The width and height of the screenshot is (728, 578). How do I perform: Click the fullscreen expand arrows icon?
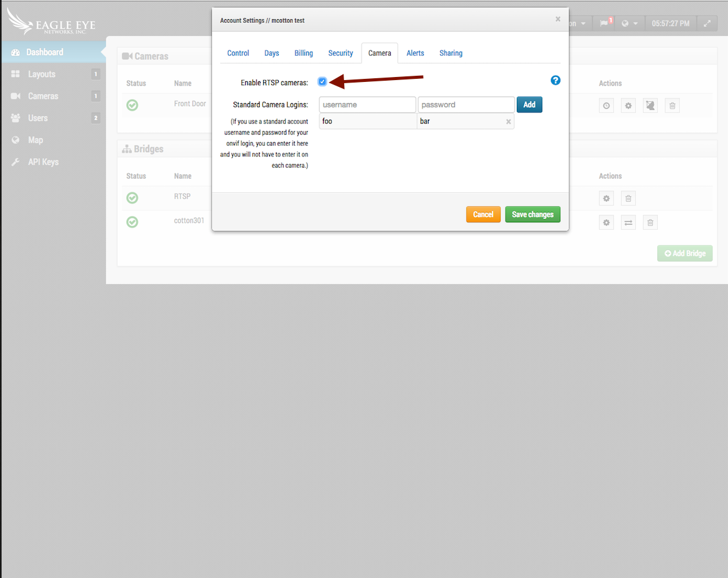tap(707, 24)
